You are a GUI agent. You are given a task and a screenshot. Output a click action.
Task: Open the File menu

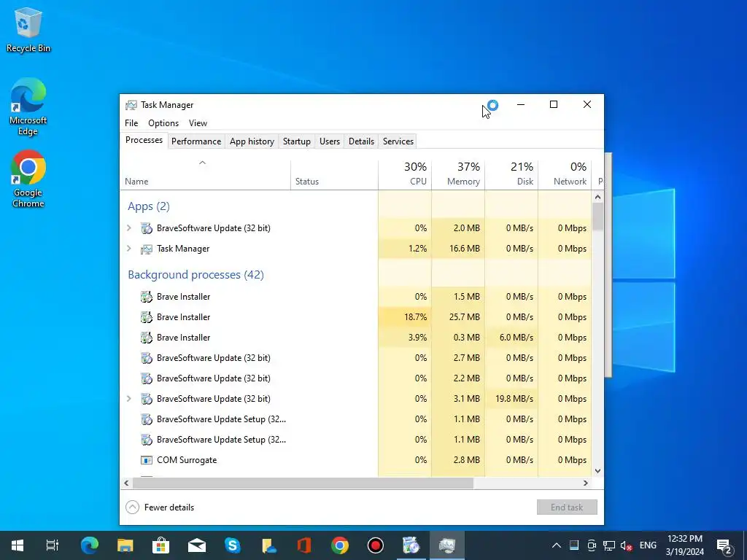pyautogui.click(x=131, y=122)
